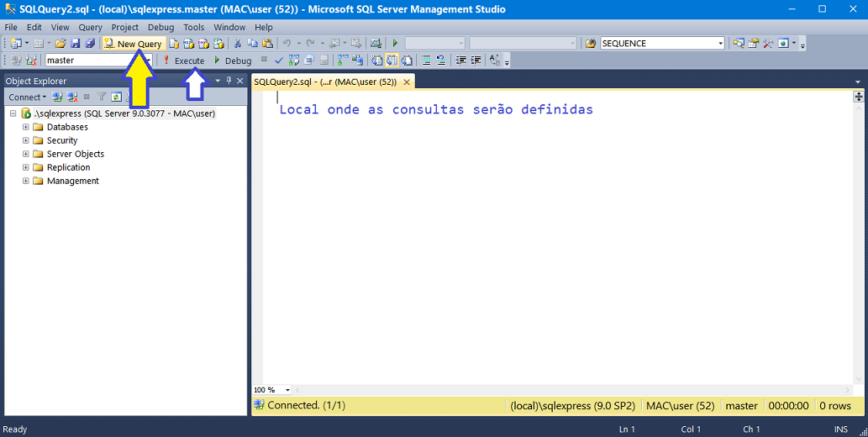
Task: Click the Filter funnel icon in Object Explorer
Action: coord(102,97)
